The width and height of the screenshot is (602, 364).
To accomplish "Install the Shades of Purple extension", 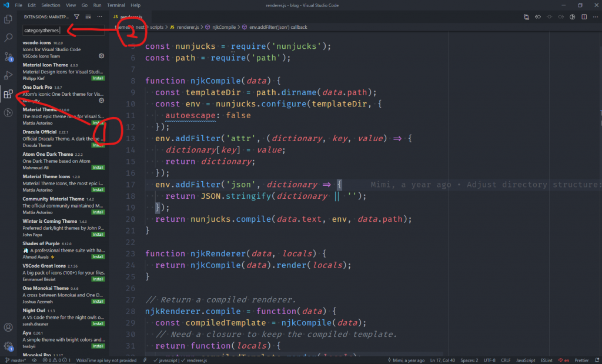I will [x=98, y=257].
